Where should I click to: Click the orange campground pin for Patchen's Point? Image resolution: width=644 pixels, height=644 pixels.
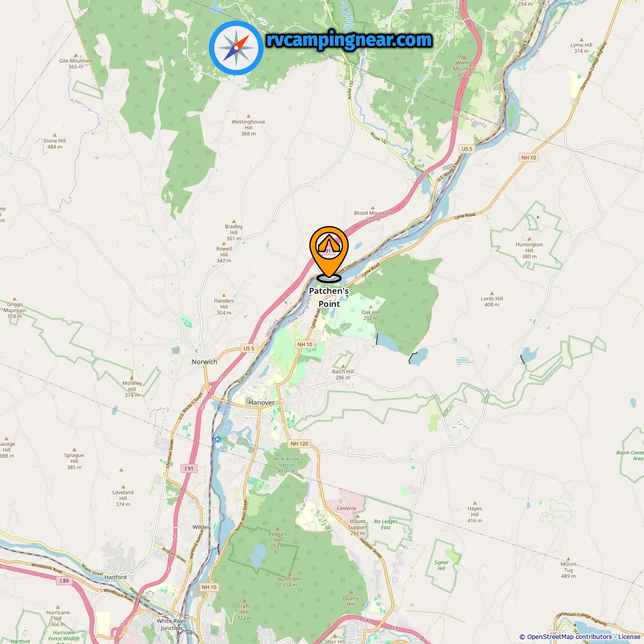coord(329,253)
